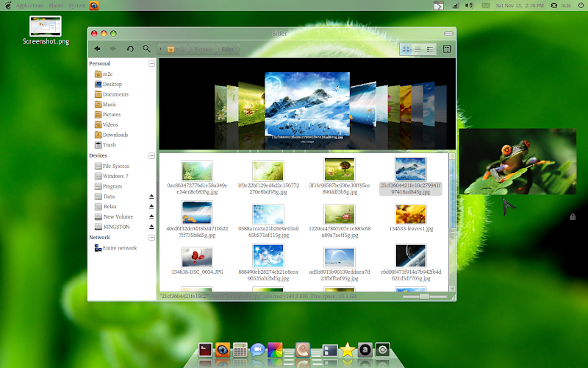Select the 888490eb28274cb21e8cea image file
588x368 pixels.
(268, 255)
